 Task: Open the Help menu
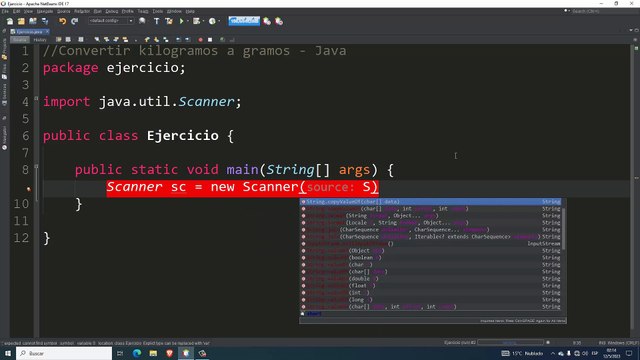[x=190, y=11]
